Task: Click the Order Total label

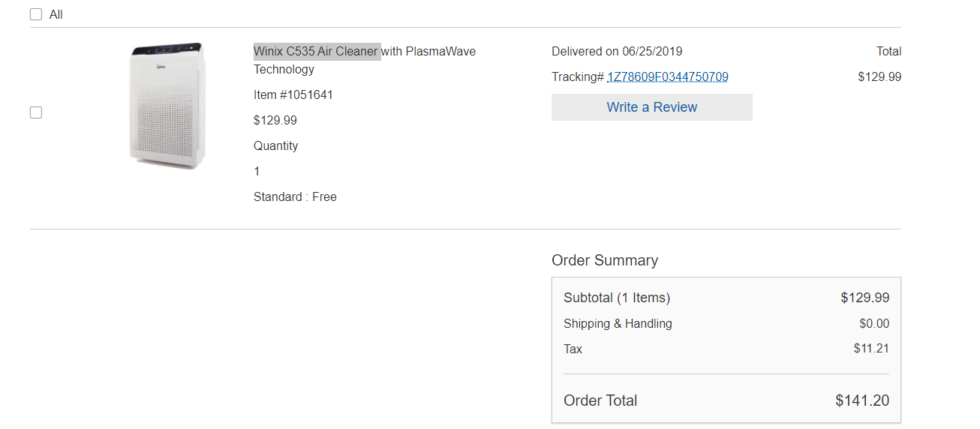Action: click(x=600, y=401)
